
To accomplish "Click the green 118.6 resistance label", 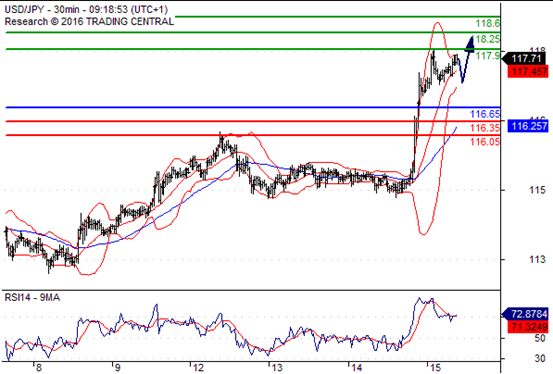I will 487,24.
